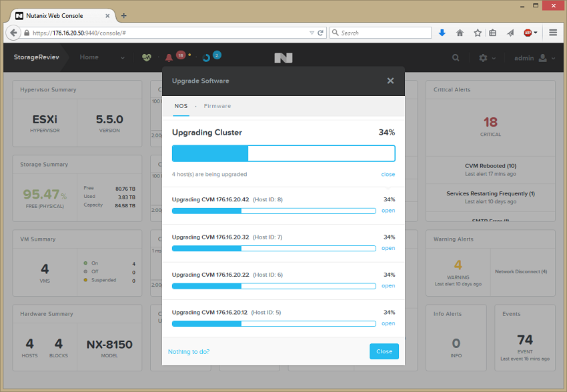Open the console search magnifier
Viewport: 567px width, 392px height.
tap(456, 58)
